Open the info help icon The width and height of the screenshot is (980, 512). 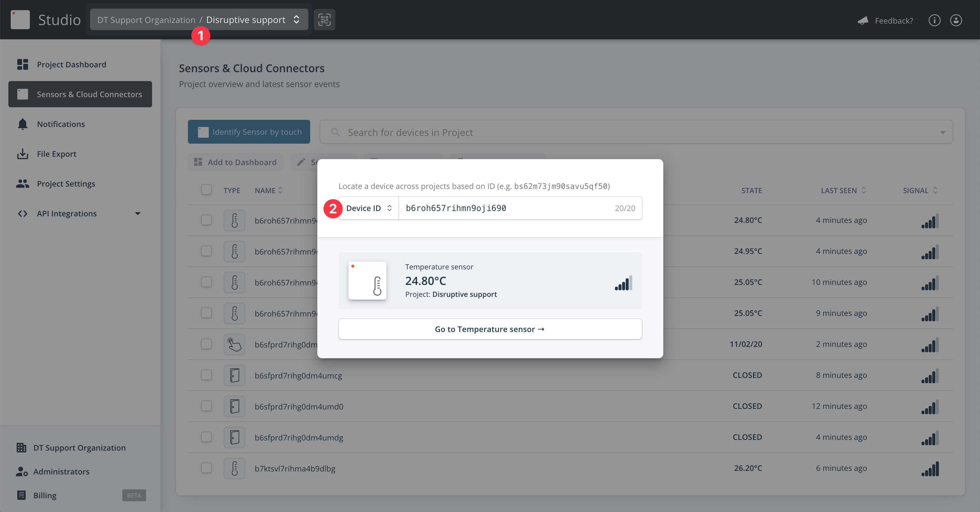click(x=934, y=20)
